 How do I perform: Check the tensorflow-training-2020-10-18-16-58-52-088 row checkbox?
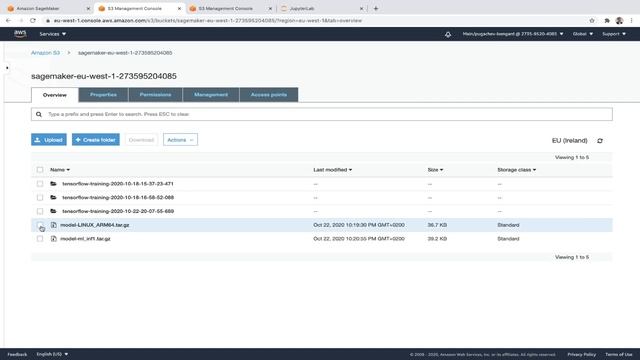point(40,198)
